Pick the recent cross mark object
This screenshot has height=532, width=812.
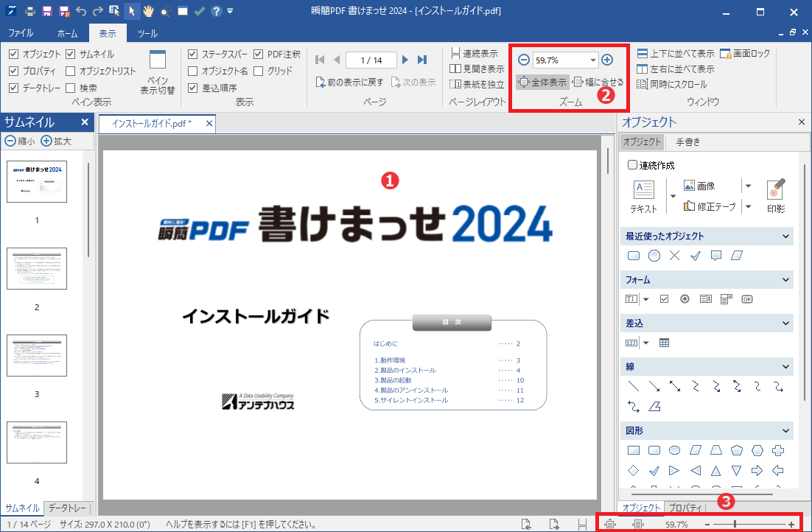(674, 256)
